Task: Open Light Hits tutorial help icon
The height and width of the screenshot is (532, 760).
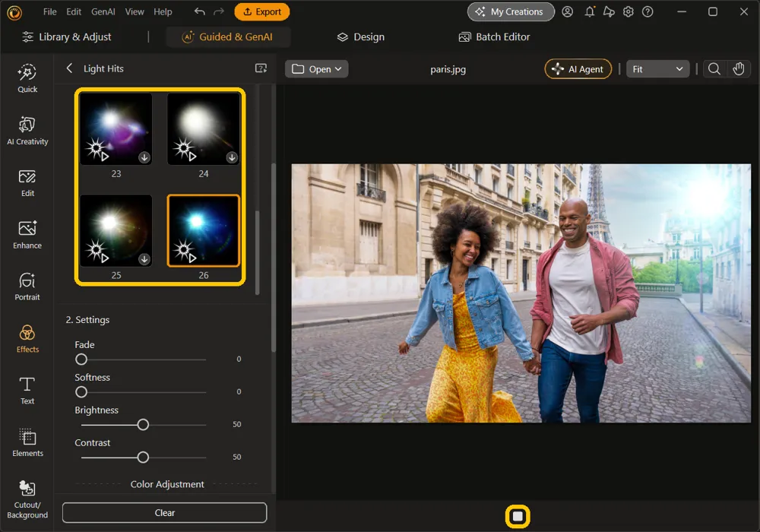Action: pos(261,68)
